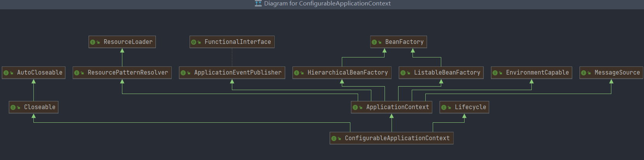This screenshot has width=644, height=160.
Task: Click the interface icon beside MessageSource
Action: [583, 73]
